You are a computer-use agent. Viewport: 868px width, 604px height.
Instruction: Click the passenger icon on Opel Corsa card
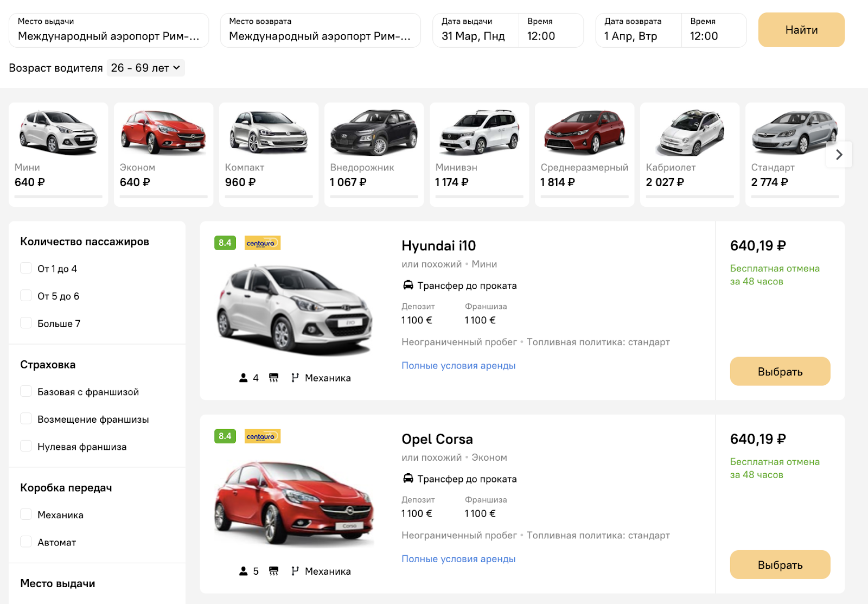pyautogui.click(x=243, y=571)
